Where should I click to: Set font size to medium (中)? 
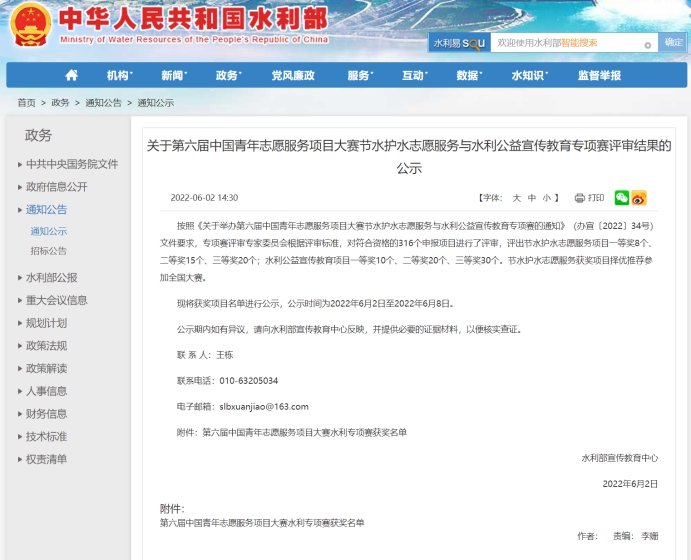pyautogui.click(x=532, y=198)
